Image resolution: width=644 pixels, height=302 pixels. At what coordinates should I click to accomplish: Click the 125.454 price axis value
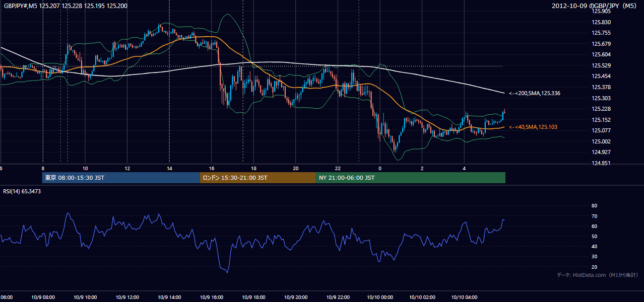pyautogui.click(x=601, y=77)
